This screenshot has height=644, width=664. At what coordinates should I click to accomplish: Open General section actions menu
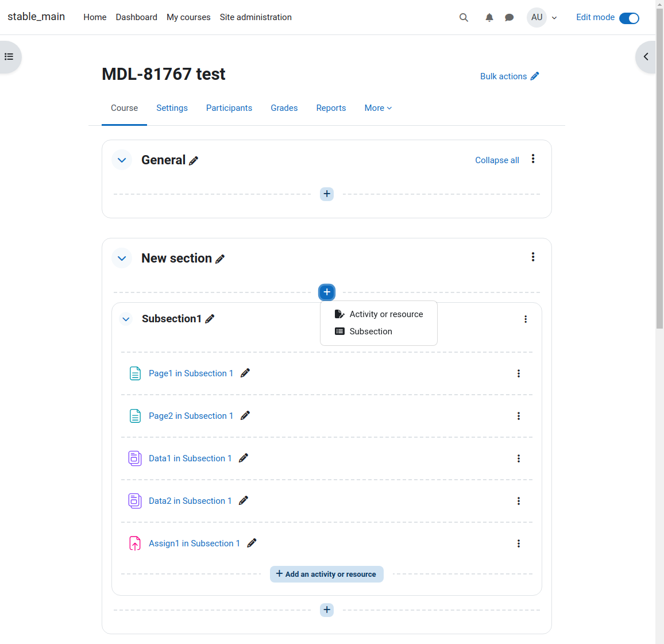point(533,159)
